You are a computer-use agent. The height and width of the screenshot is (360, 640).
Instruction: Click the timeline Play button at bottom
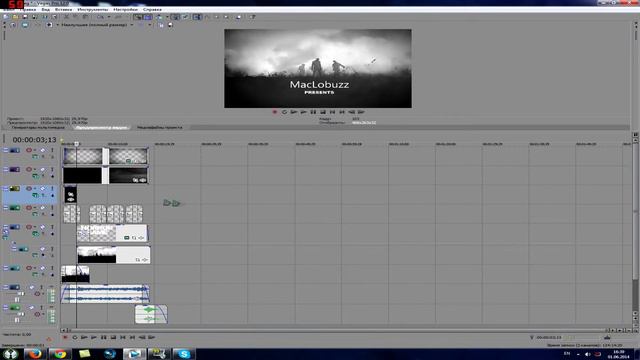[x=94, y=337]
